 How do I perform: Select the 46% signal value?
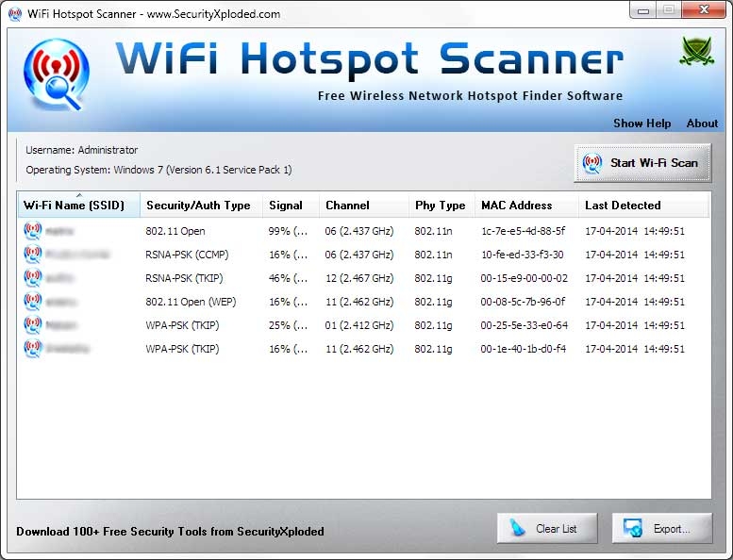tap(288, 278)
